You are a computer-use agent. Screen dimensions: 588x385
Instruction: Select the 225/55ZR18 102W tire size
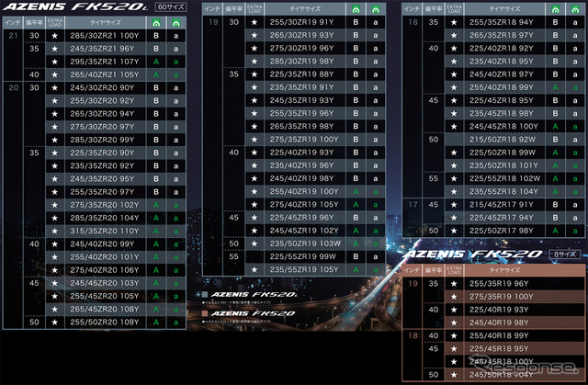coord(504,178)
